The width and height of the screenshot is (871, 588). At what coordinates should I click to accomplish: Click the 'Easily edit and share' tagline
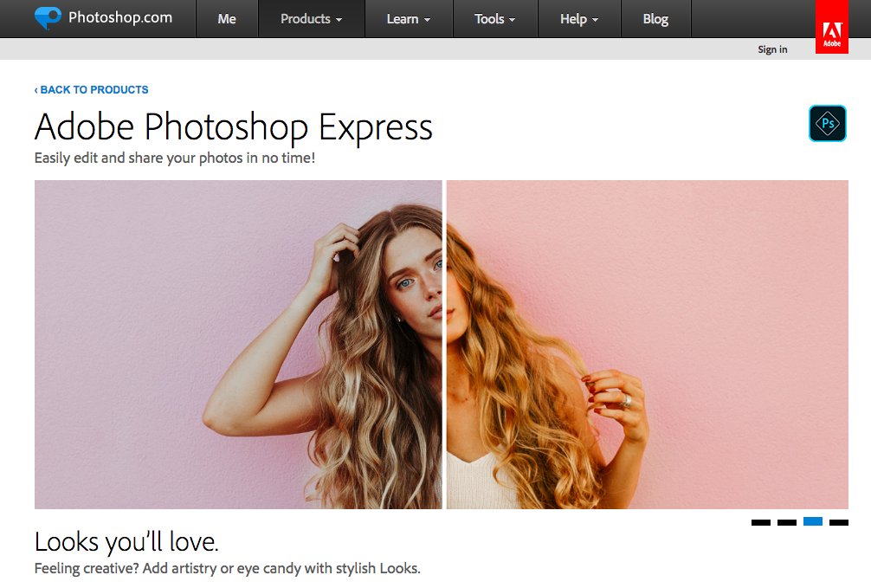coord(174,158)
